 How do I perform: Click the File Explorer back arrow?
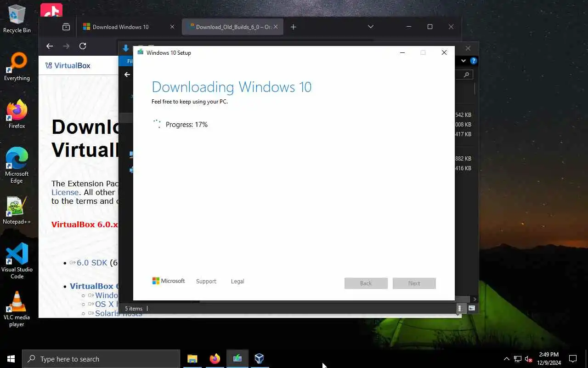[x=127, y=75]
